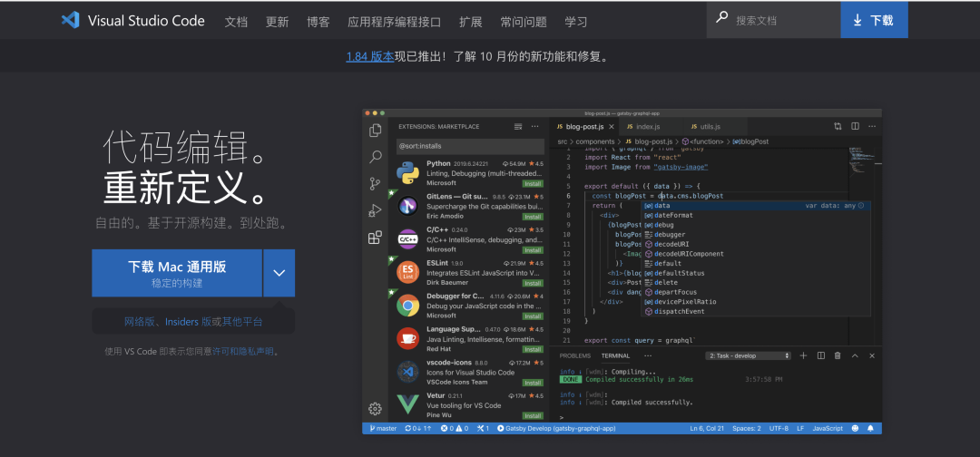Click the master branch in status bar
This screenshot has width=980, height=457.
point(383,428)
